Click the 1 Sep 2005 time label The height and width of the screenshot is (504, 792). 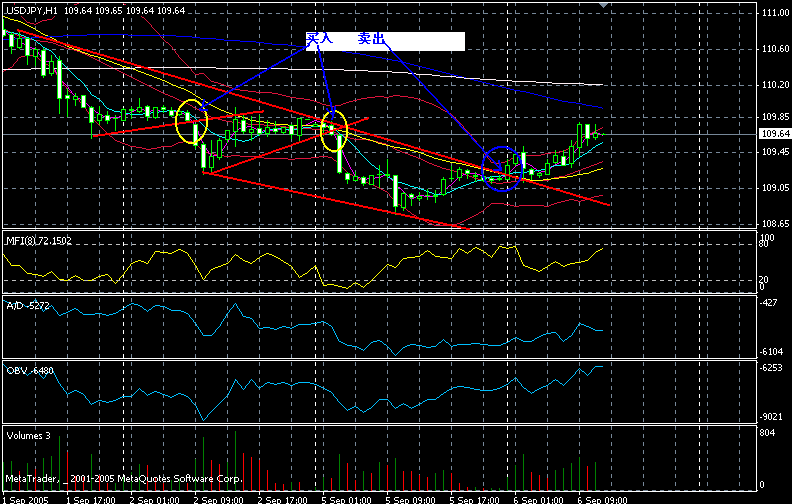coord(26,500)
